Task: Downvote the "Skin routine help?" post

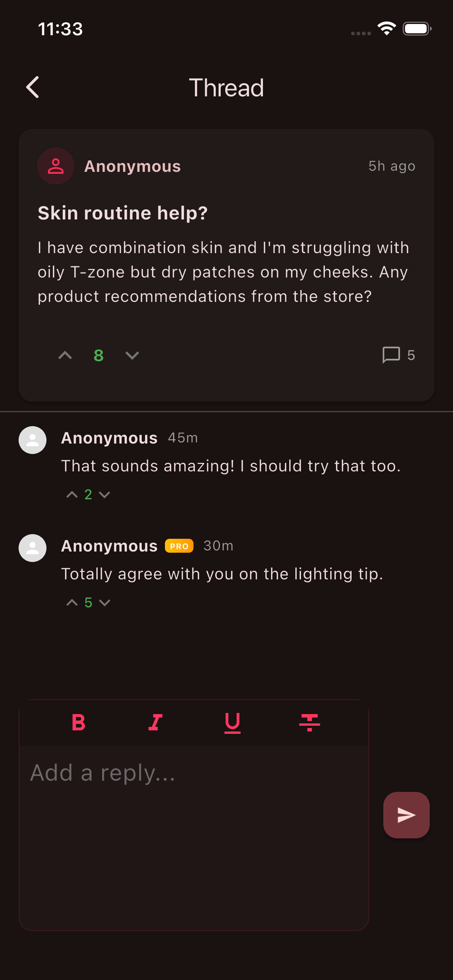Action: point(132,355)
